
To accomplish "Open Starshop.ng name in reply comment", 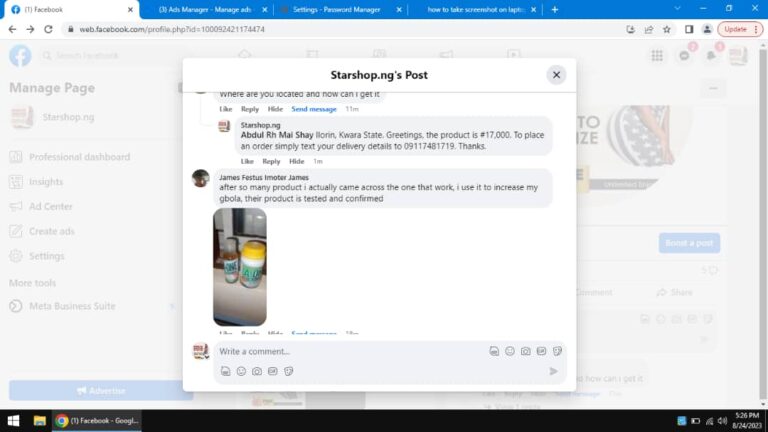I will [x=260, y=125].
